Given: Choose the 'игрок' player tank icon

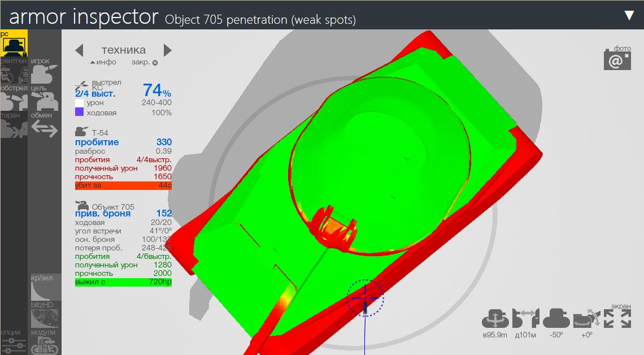Looking at the screenshot, I should click(x=45, y=75).
